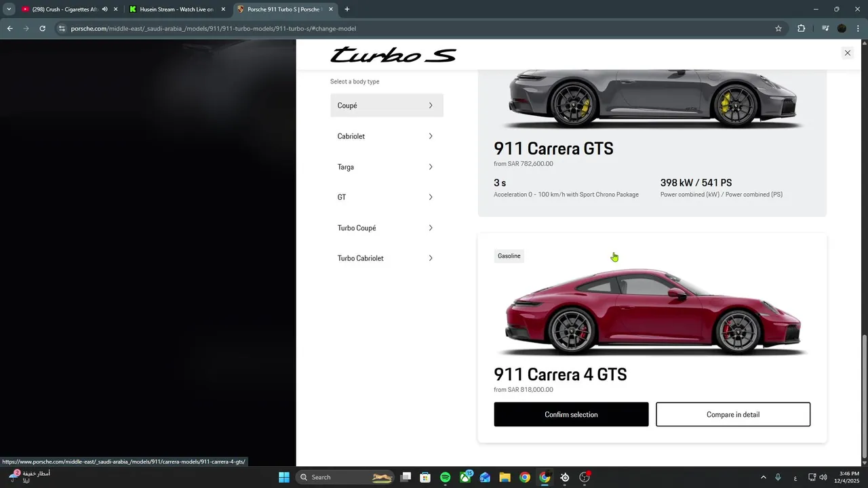The image size is (868, 488).
Task: Select the GT body type
Action: pos(387,197)
